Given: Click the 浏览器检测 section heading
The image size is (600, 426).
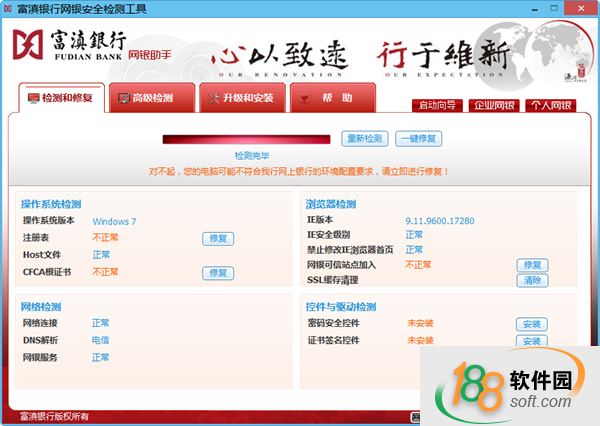Looking at the screenshot, I should (x=331, y=204).
